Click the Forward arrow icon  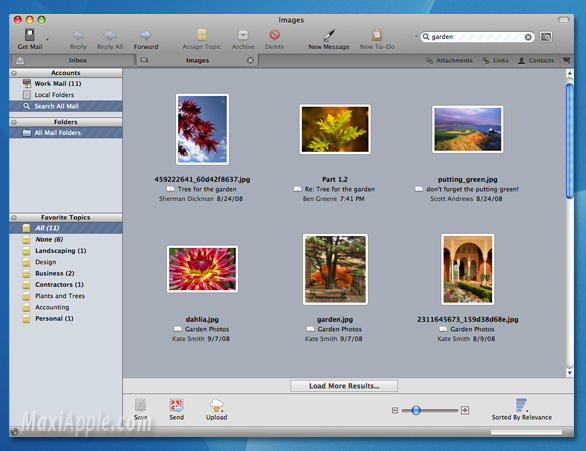pyautogui.click(x=146, y=35)
